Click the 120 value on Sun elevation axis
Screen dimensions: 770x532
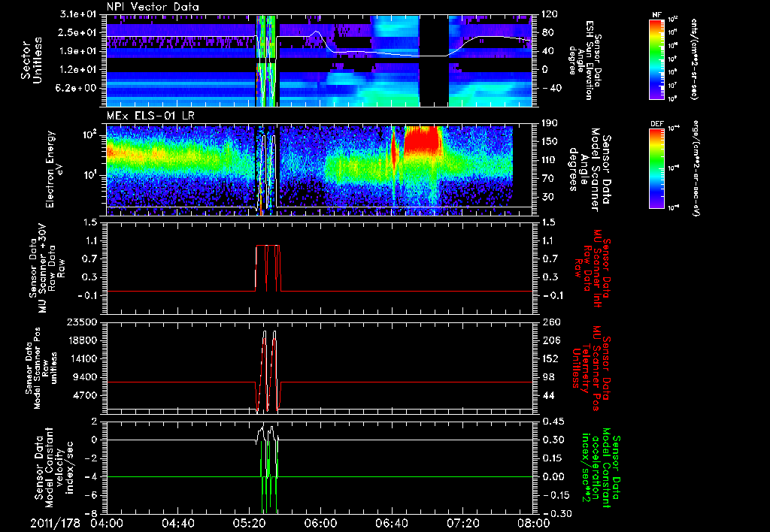point(550,14)
